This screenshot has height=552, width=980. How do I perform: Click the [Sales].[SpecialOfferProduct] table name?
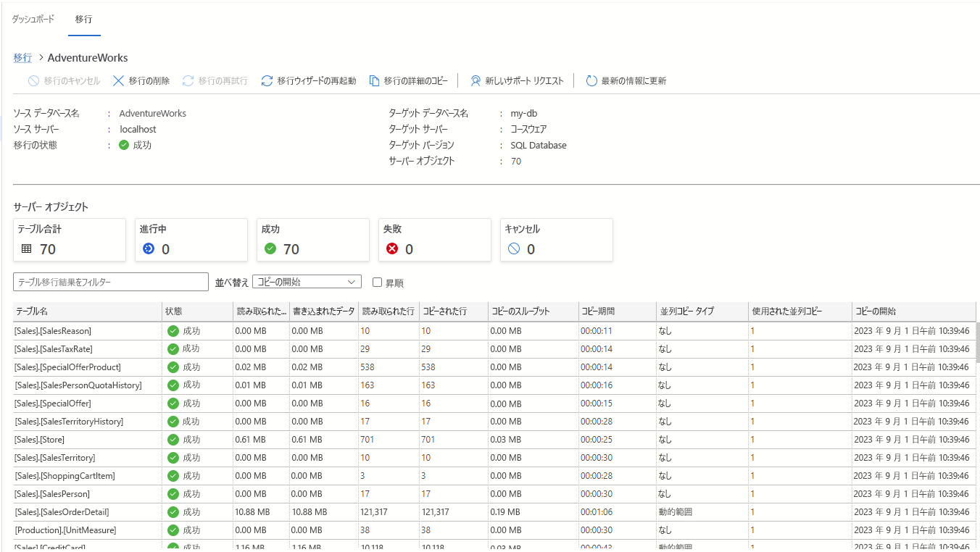[67, 367]
